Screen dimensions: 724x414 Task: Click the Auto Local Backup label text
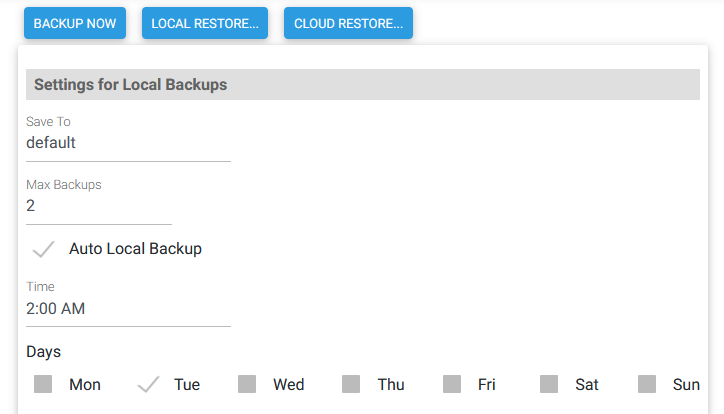(x=135, y=249)
